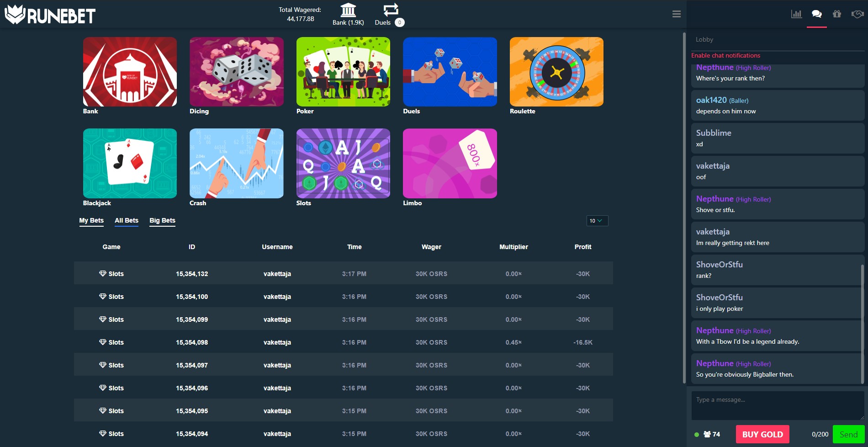Click bet ID 15,354,097
This screenshot has width=868, height=447.
[x=192, y=365]
